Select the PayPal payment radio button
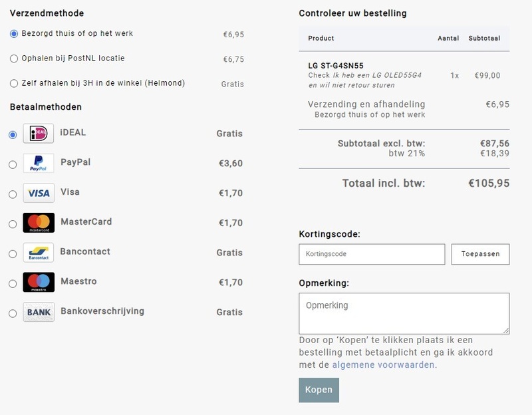Image resolution: width=532 pixels, height=415 pixels. (13, 164)
